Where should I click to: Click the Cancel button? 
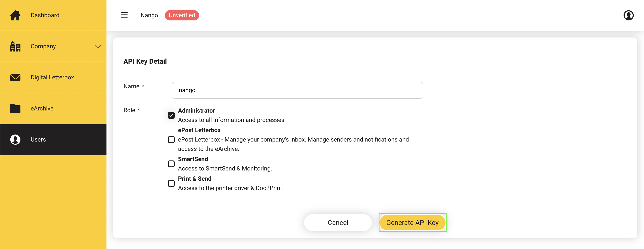[338, 223]
